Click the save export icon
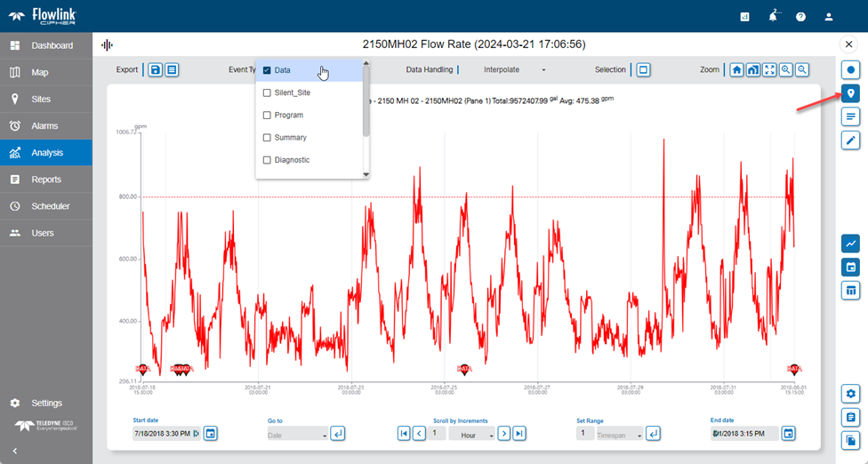 pos(156,69)
